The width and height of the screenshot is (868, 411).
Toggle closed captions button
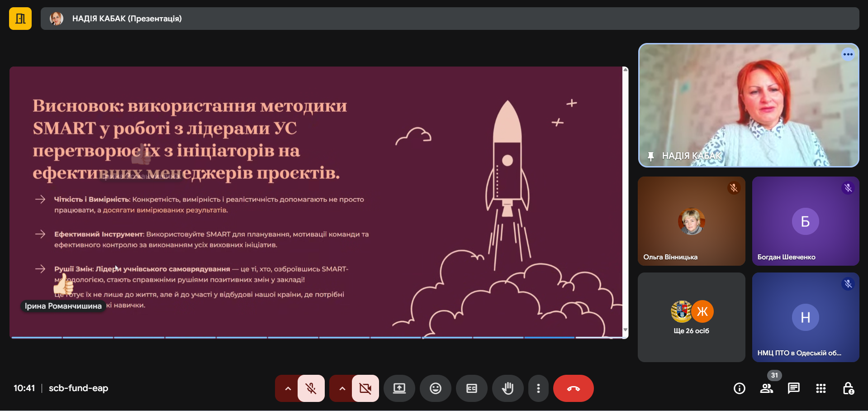point(472,388)
